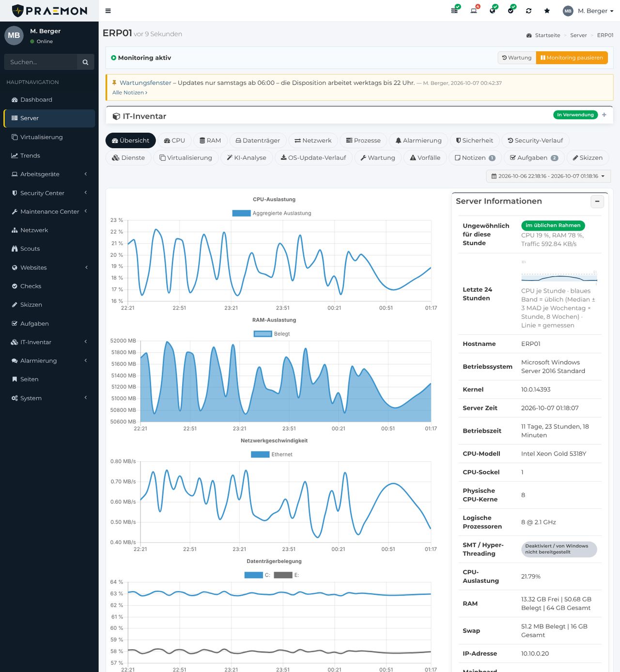Switch to the Datenträger tab
The width and height of the screenshot is (620, 672).
click(x=258, y=141)
